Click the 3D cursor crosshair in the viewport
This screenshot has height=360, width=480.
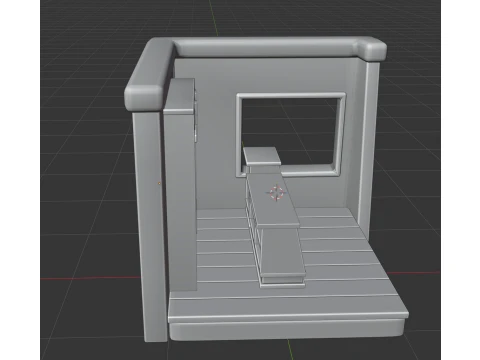pyautogui.click(x=276, y=193)
